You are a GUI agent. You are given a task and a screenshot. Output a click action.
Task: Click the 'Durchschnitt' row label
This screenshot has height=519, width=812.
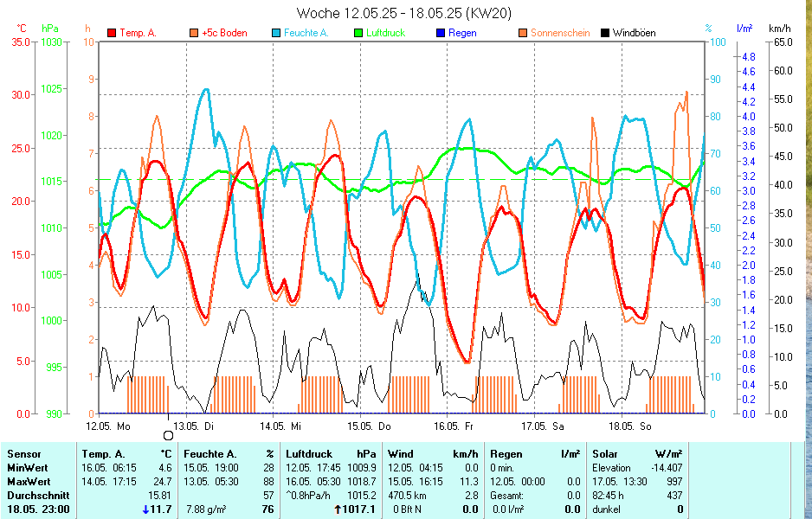coord(38,495)
